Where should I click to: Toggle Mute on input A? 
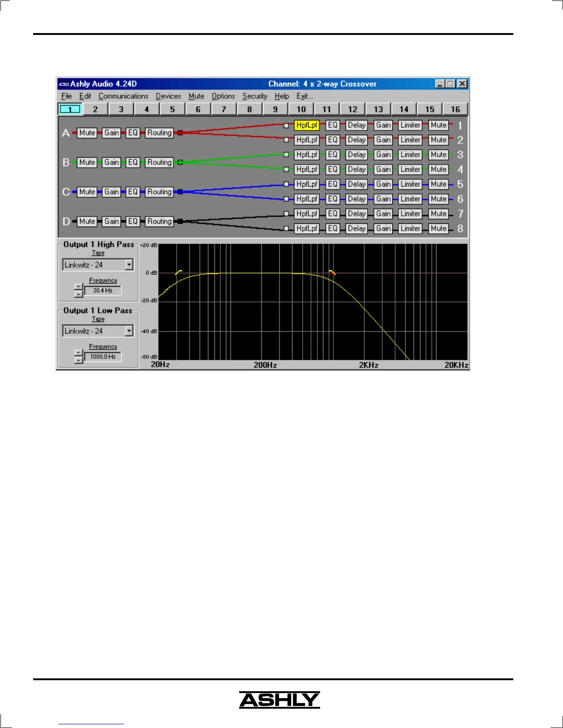point(87,133)
